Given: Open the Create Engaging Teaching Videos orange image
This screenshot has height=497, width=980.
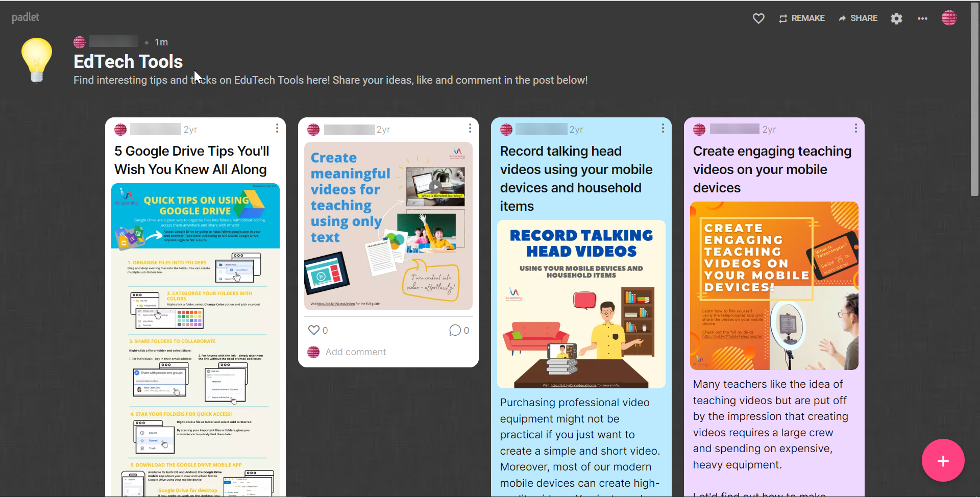Looking at the screenshot, I should pyautogui.click(x=774, y=286).
